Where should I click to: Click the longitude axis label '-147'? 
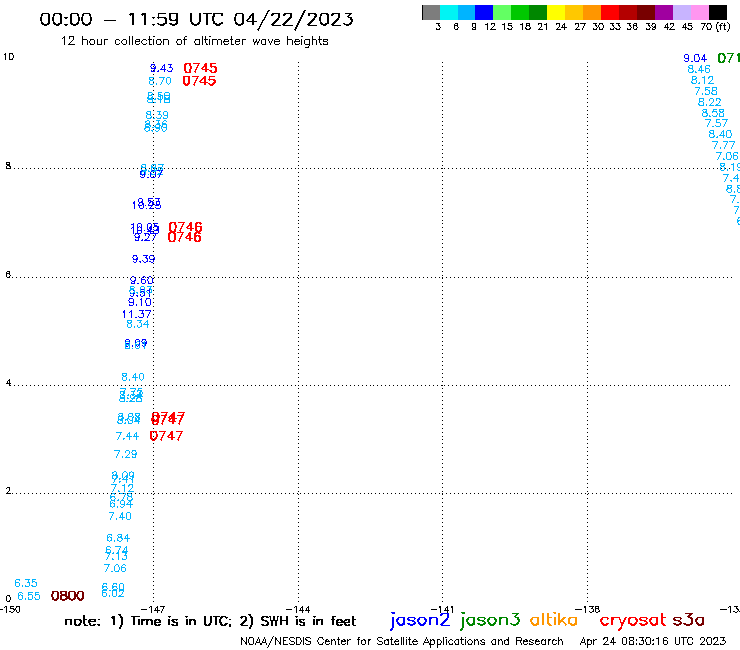coord(153,609)
